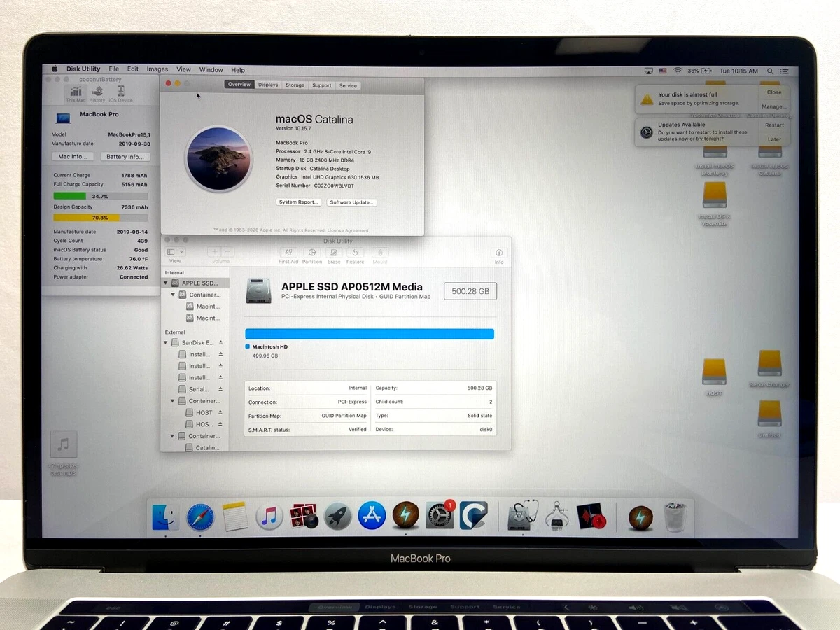Go to the Service tab
840x630 pixels.
pos(348,85)
